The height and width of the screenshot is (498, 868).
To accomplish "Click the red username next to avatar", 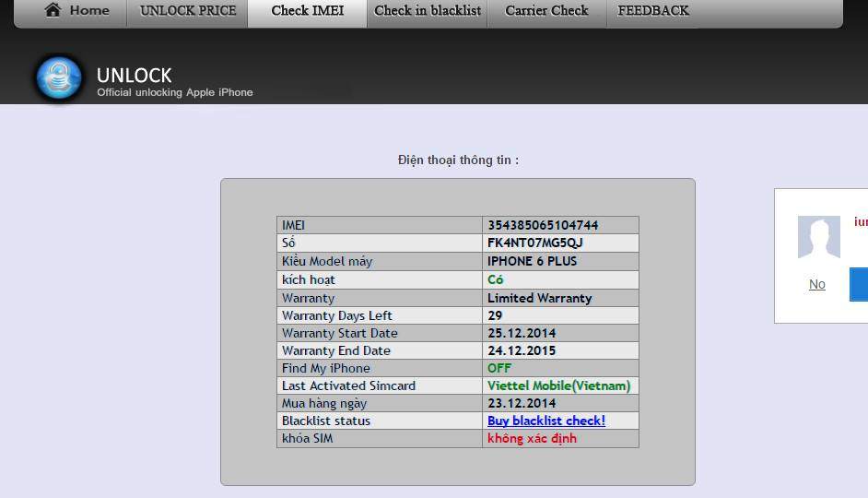I will pyautogui.click(x=861, y=222).
